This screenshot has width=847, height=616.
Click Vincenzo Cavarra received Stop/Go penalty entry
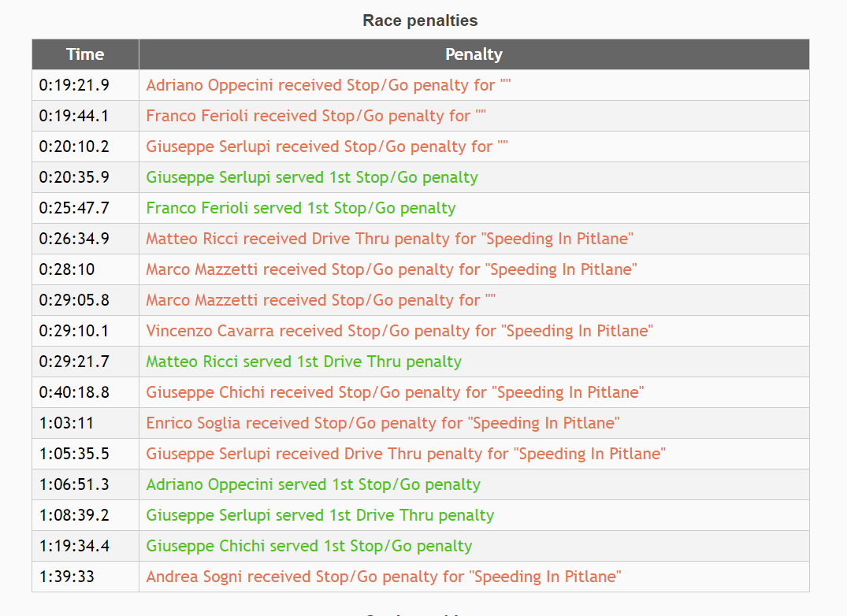pos(399,331)
